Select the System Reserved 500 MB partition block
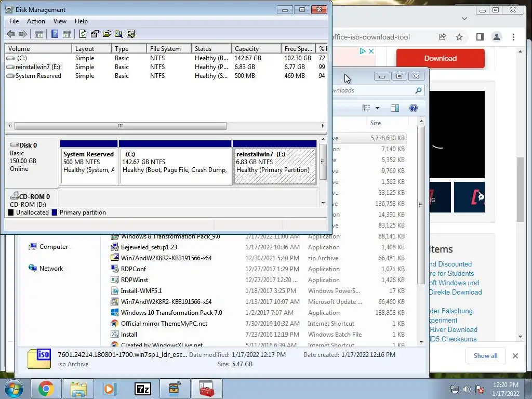Screen dimensions: 532x399 (88, 163)
